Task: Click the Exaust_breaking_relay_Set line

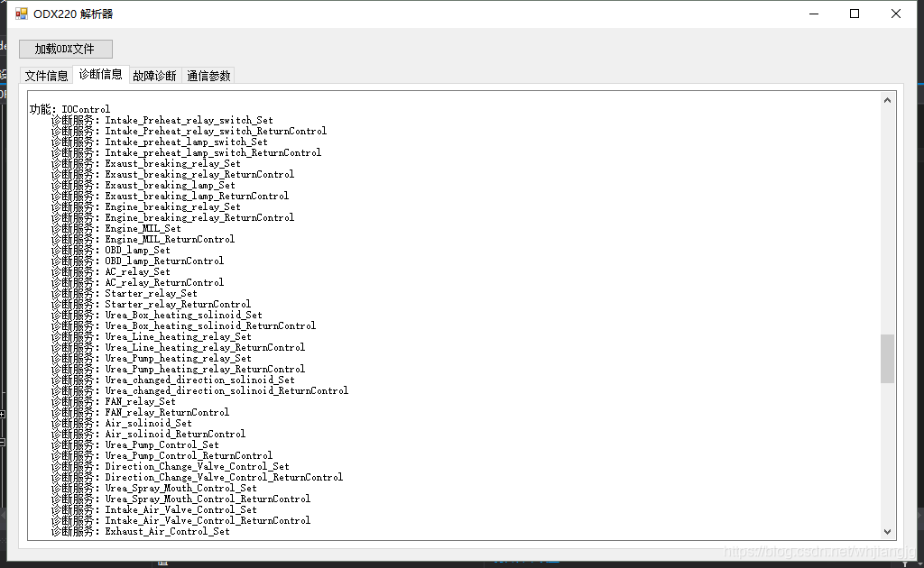Action: (146, 163)
